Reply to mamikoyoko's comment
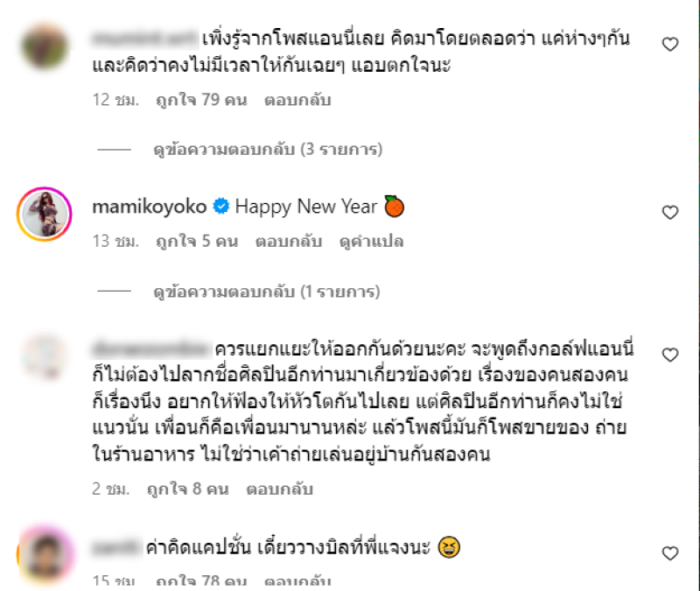700x591 pixels. pos(289,242)
